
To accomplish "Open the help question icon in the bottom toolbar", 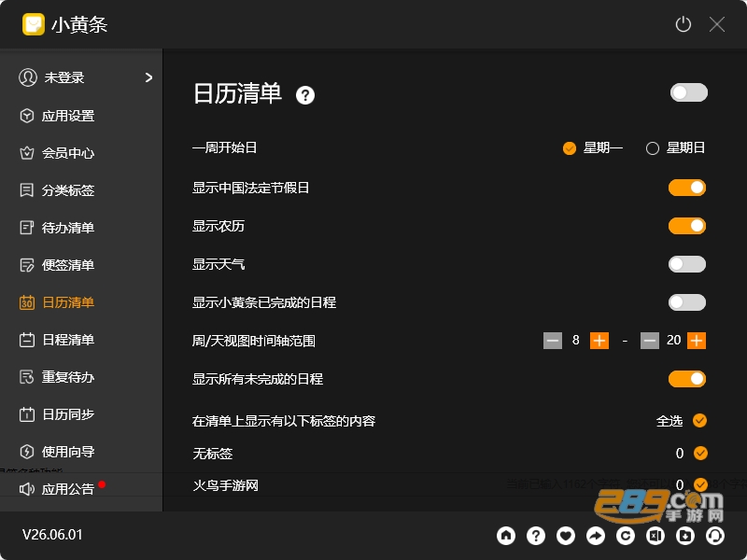I will click(536, 536).
